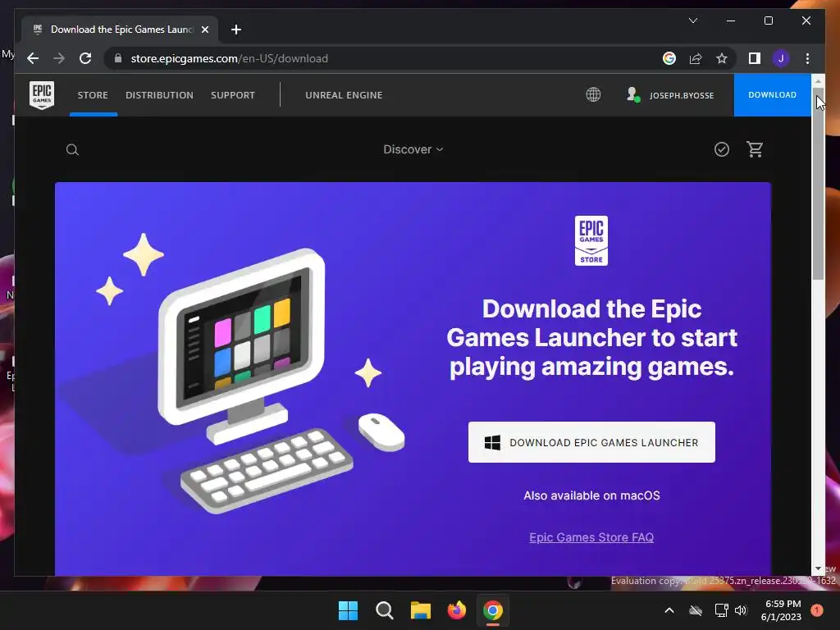The height and width of the screenshot is (630, 840).
Task: Open a new tab with the plus button
Action: tap(236, 30)
